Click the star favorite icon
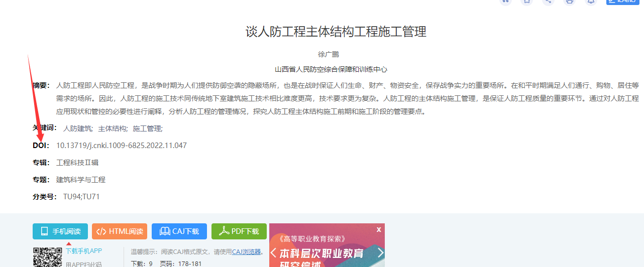This screenshot has width=644, height=267. (526, 2)
